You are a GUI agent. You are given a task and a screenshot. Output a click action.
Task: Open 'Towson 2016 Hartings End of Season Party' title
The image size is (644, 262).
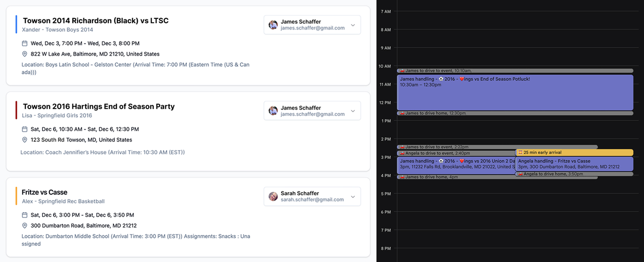[99, 106]
